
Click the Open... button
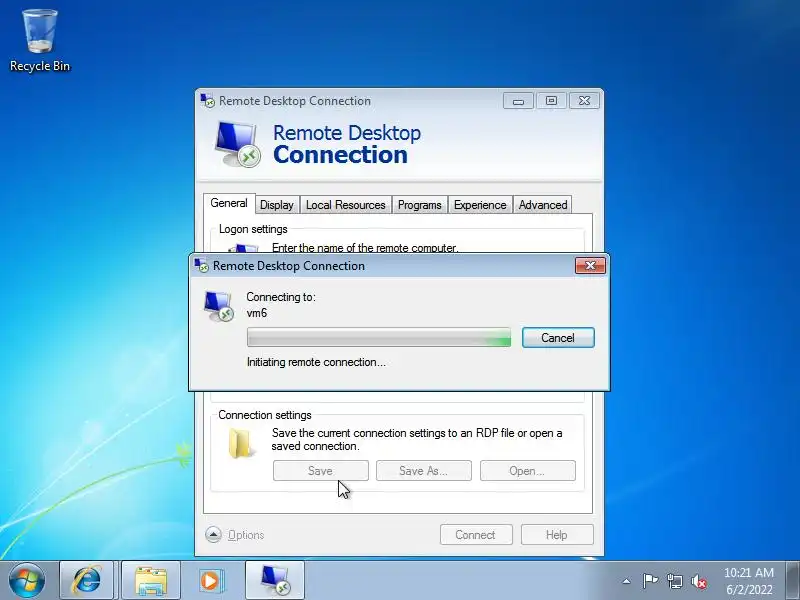(527, 471)
